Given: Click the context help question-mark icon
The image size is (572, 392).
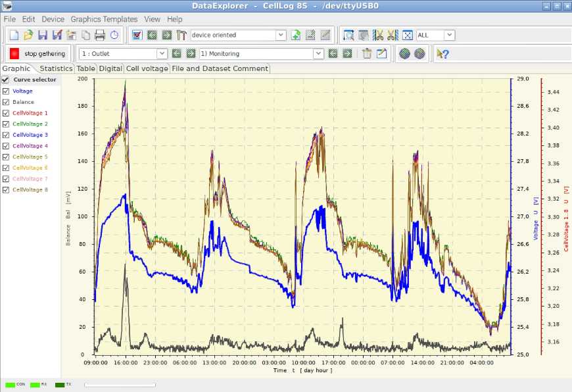Looking at the screenshot, I should click(443, 54).
